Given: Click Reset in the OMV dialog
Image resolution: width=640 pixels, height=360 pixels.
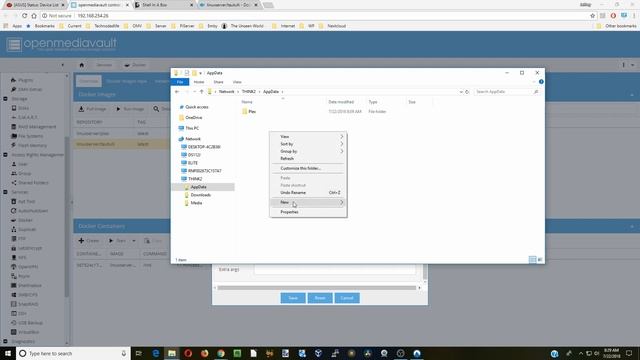Looking at the screenshot, I should coord(320,298).
